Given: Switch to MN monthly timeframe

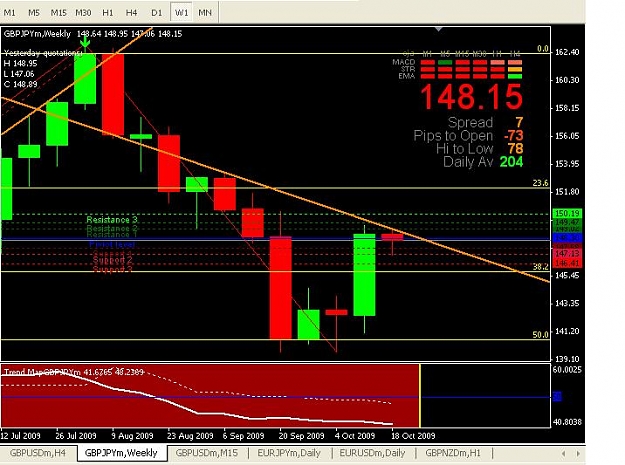Looking at the screenshot, I should pos(205,12).
